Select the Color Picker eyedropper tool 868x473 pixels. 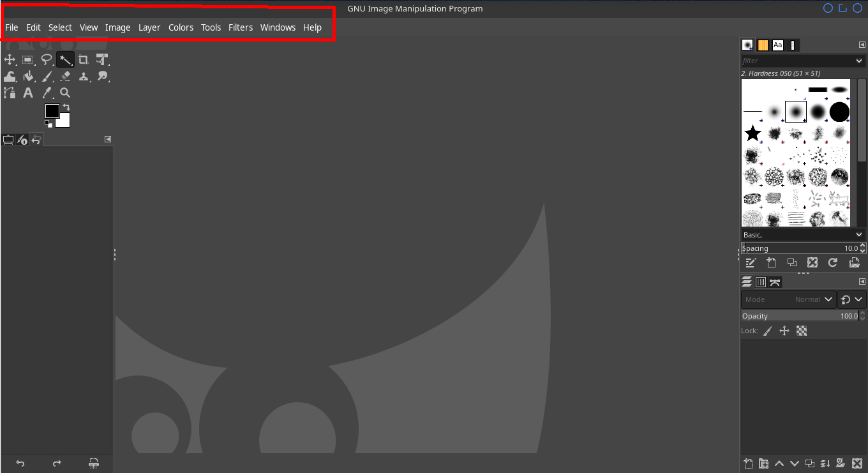pyautogui.click(x=47, y=93)
